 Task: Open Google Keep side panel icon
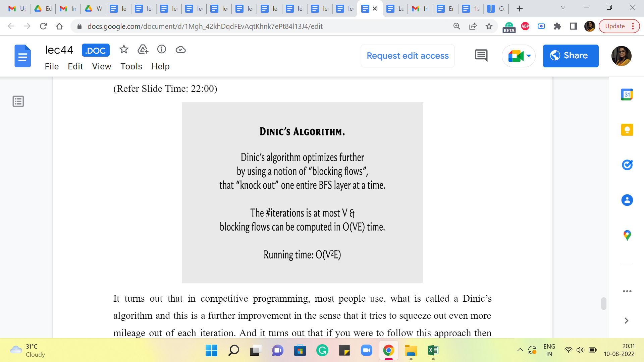[x=627, y=130]
